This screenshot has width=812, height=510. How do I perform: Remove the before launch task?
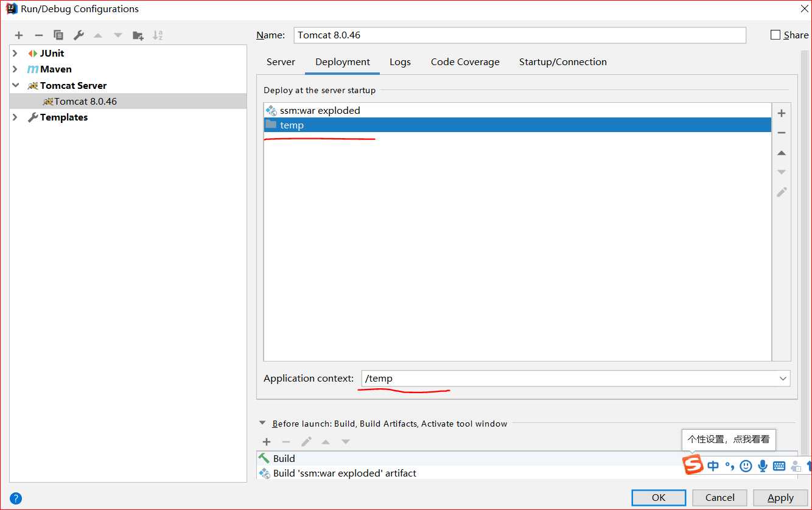click(286, 442)
